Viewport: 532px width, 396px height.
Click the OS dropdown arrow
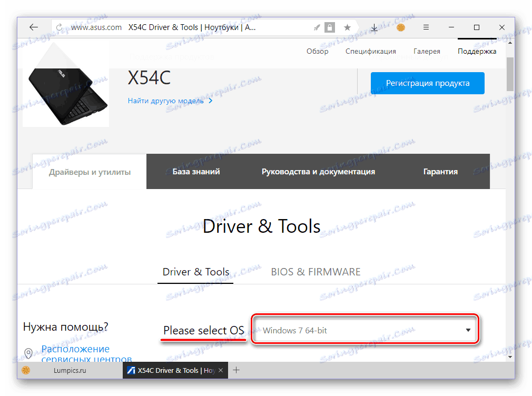468,330
